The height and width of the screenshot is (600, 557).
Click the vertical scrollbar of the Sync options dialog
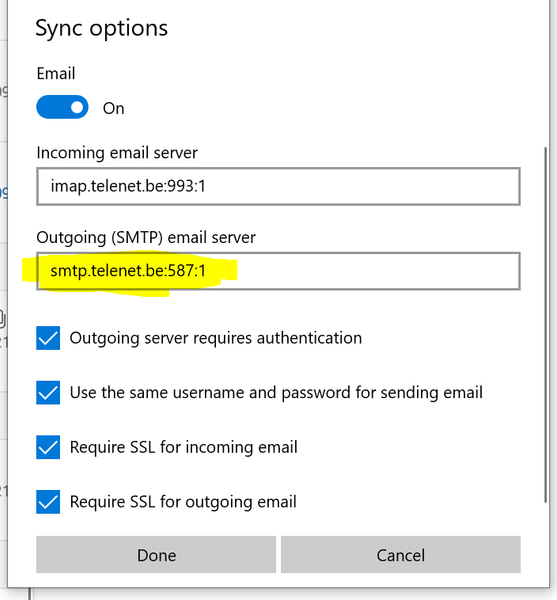pos(546,324)
